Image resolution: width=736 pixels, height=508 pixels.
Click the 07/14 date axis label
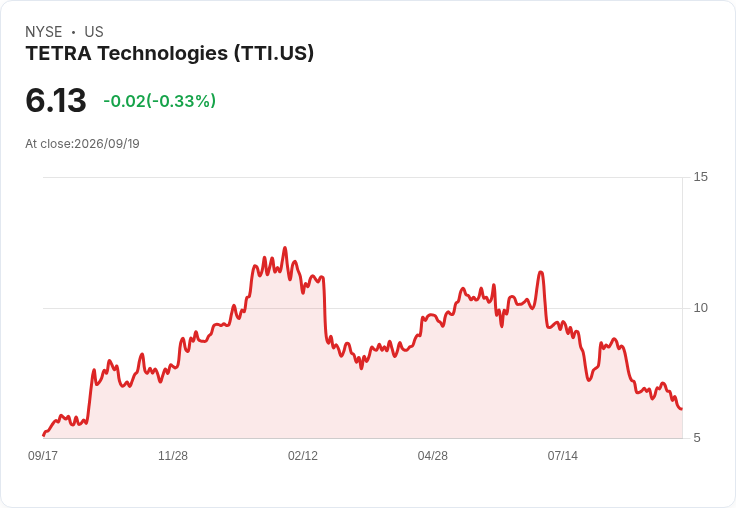tap(562, 455)
